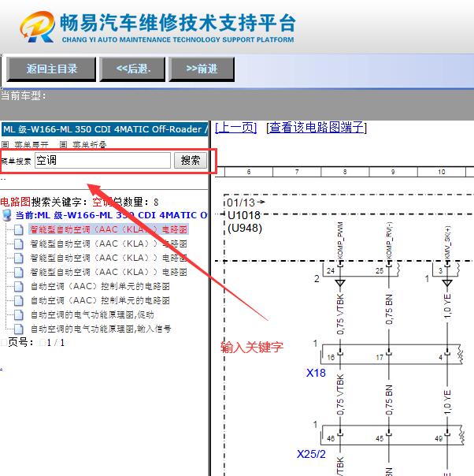Click the U1018 label in the diagram
Screen dimensions: 474x476
point(244,215)
